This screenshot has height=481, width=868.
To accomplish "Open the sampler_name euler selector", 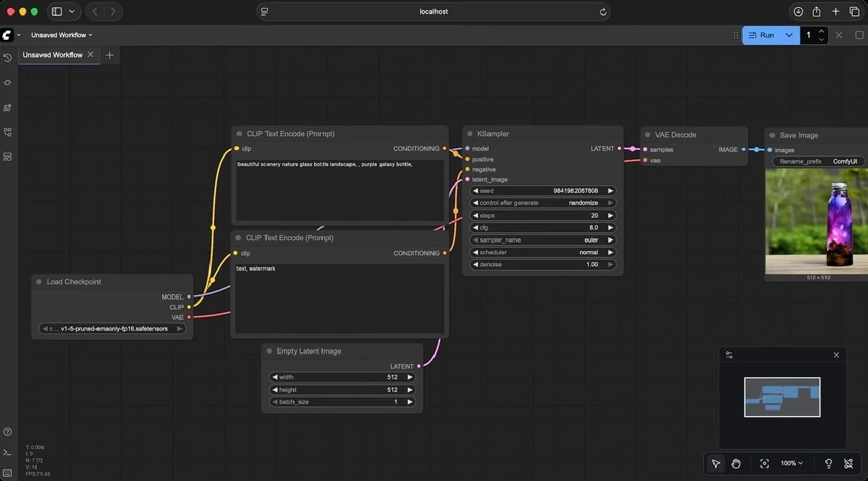I will [542, 240].
